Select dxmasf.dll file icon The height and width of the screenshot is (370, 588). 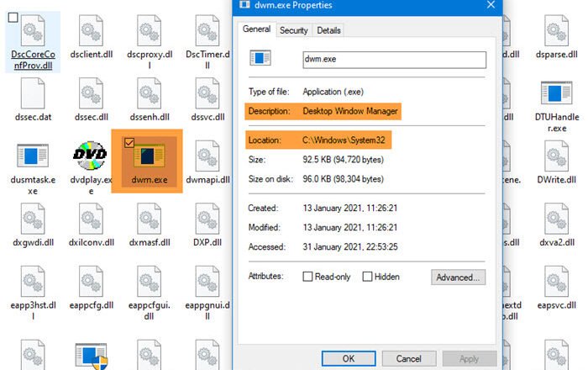coord(150,219)
